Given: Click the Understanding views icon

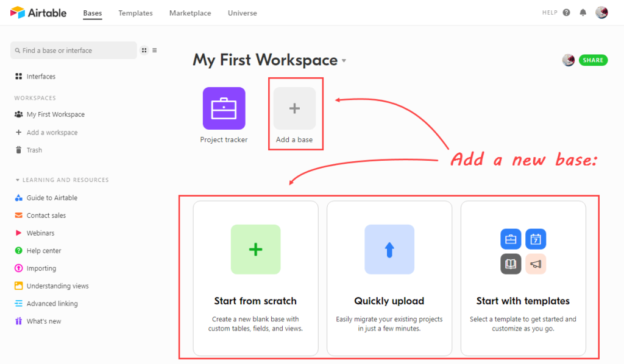Looking at the screenshot, I should coord(19,285).
